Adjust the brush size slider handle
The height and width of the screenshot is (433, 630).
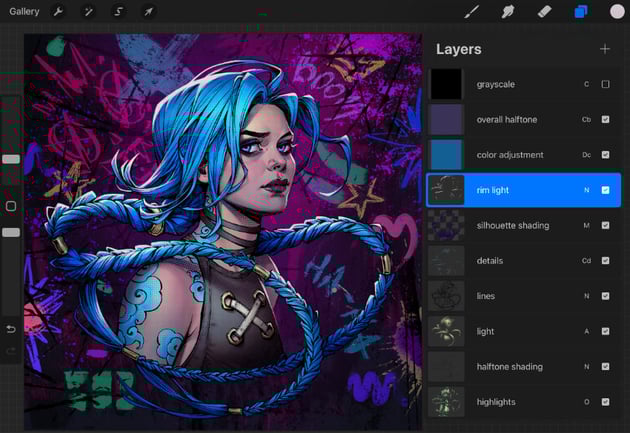tap(11, 159)
